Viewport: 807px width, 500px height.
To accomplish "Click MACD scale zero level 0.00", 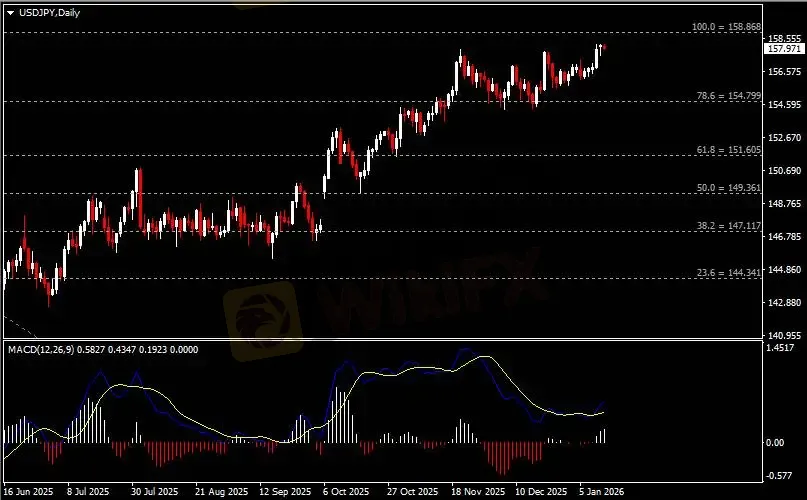I will (775, 443).
